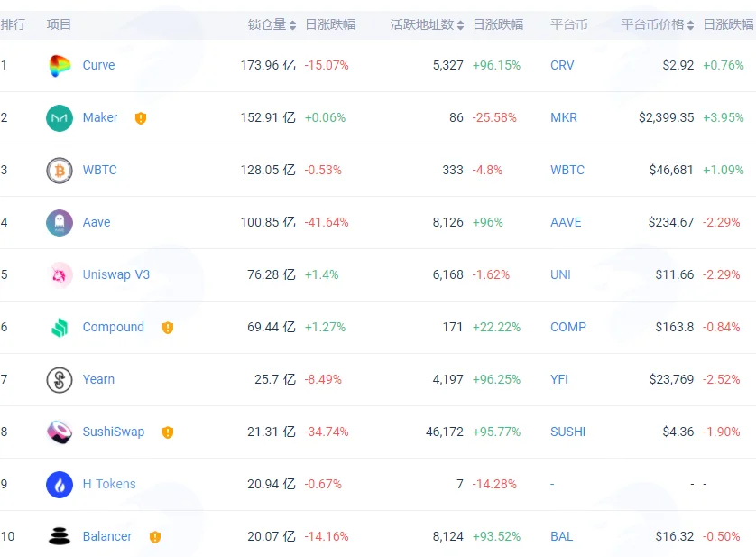Click the 46,172 active addresses for SushiSwap
Image resolution: width=756 pixels, height=557 pixels.
click(445, 432)
